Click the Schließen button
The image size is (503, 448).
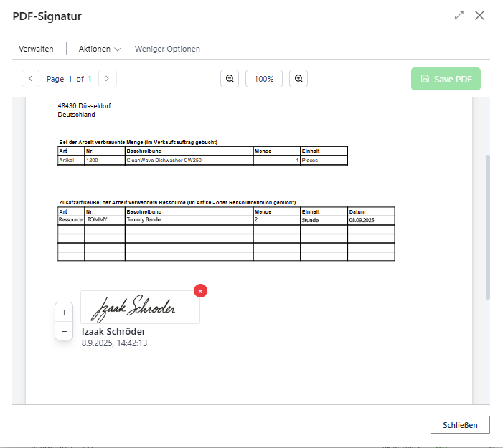(x=460, y=425)
